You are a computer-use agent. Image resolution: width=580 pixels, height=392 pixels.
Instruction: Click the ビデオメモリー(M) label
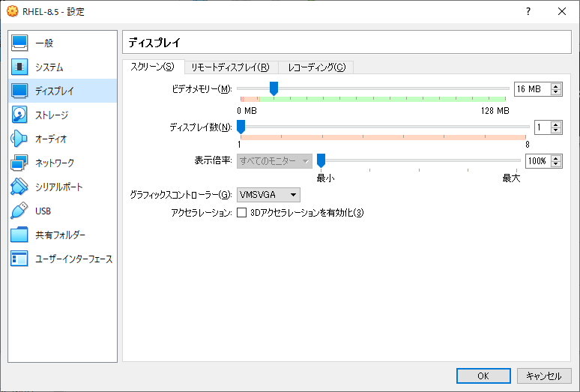[202, 89]
